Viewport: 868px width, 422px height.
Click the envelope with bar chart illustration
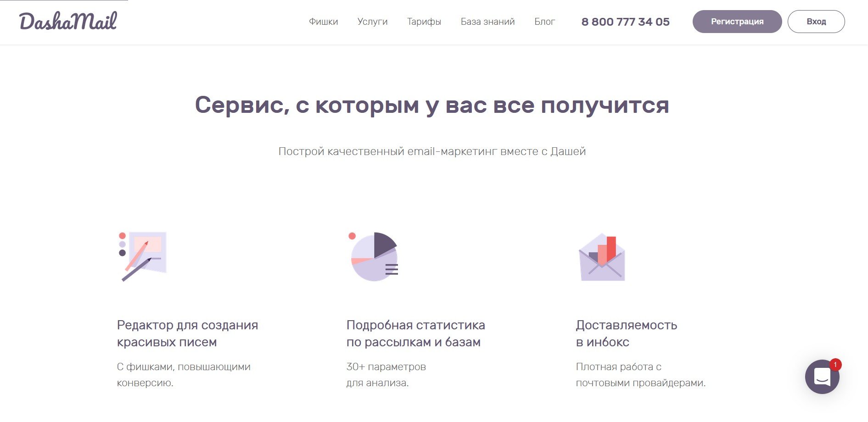(602, 257)
